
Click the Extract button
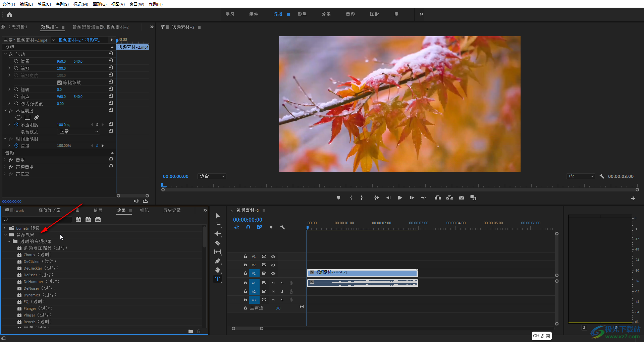449,198
